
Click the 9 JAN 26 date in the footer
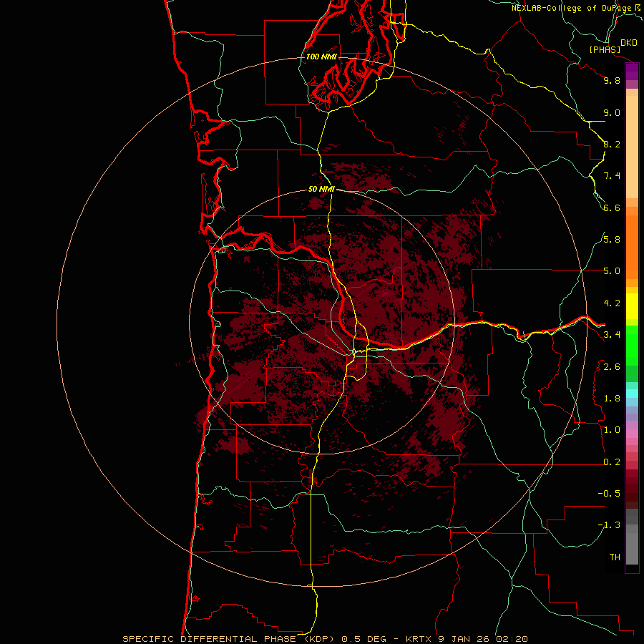point(464,639)
